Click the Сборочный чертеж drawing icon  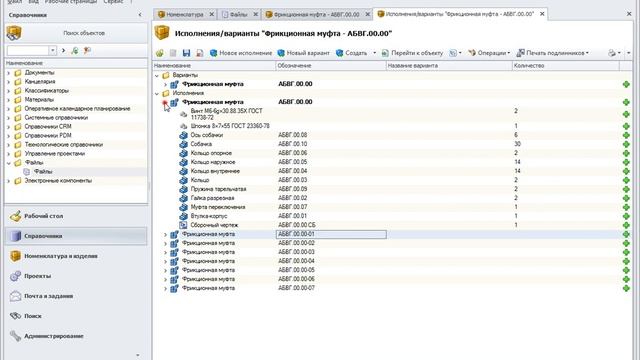(184, 225)
